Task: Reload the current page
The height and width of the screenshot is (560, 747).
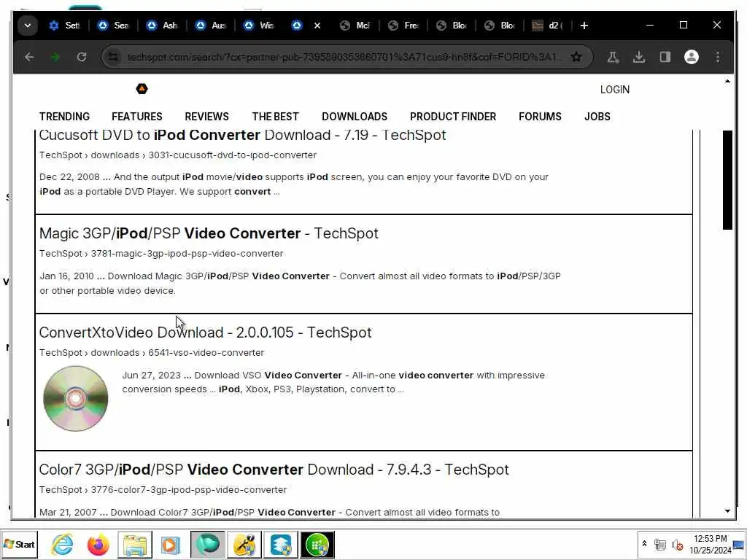Action: (82, 57)
